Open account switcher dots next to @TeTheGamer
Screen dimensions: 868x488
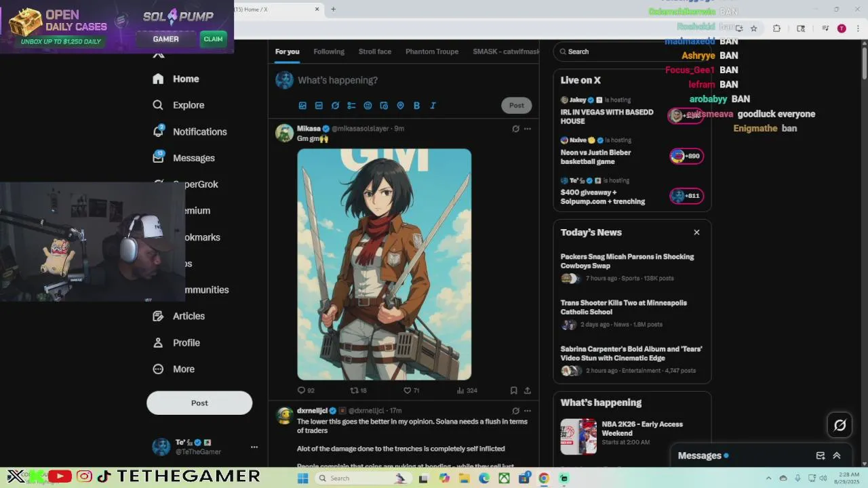254,447
